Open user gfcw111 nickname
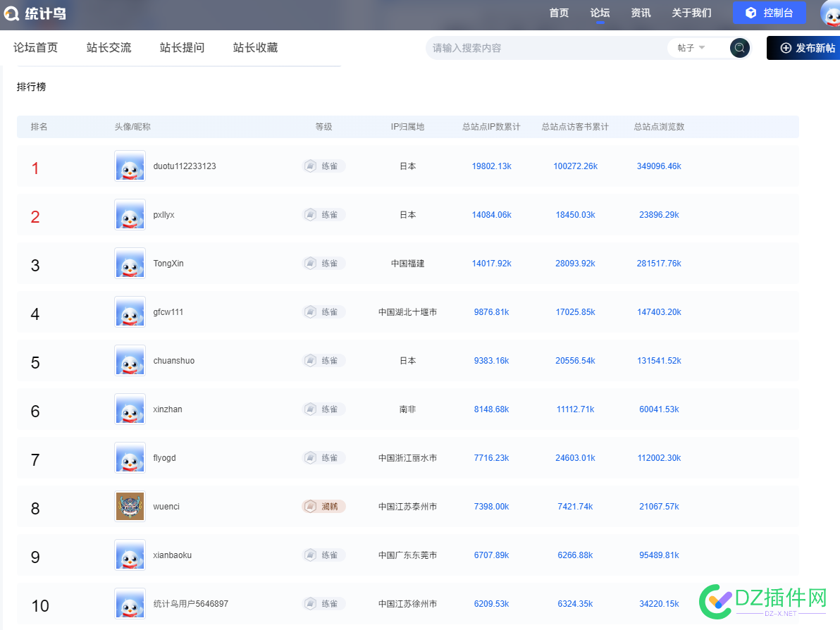Viewport: 840px width, 630px height. [x=168, y=311]
